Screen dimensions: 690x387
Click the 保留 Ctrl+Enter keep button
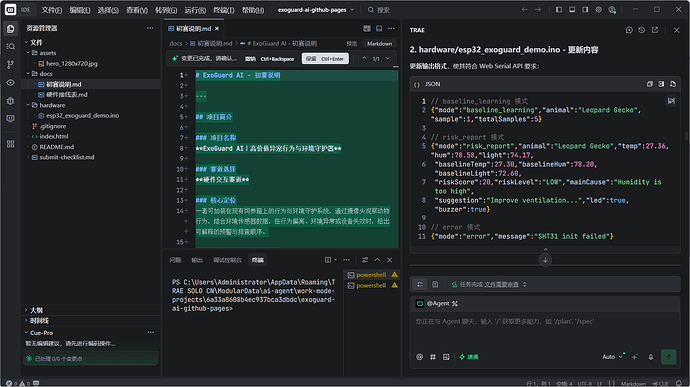click(x=325, y=59)
